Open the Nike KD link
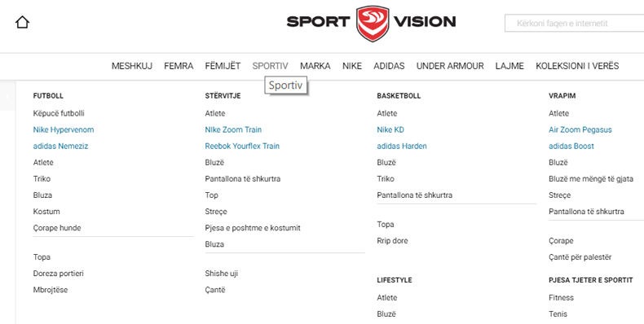Viewport: 644px width, 324px height. coord(390,129)
